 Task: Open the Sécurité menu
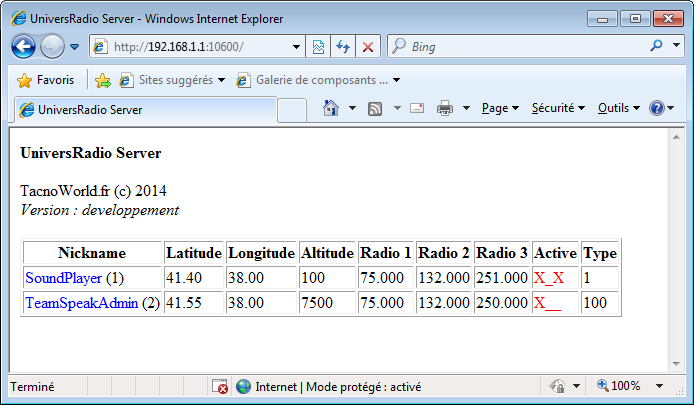558,108
